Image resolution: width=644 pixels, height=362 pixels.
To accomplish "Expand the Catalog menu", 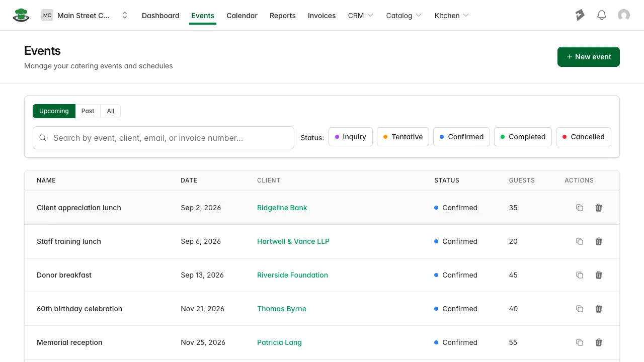I will tap(404, 16).
